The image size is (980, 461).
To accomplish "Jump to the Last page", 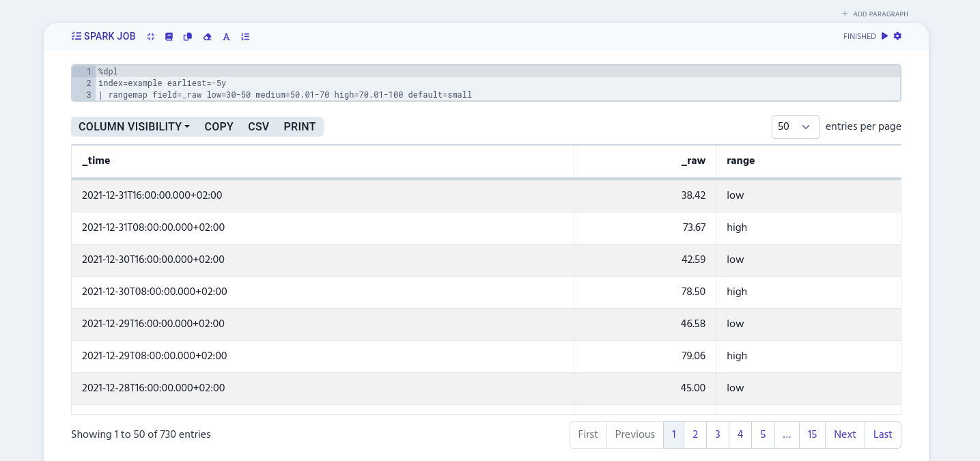I will tap(882, 435).
